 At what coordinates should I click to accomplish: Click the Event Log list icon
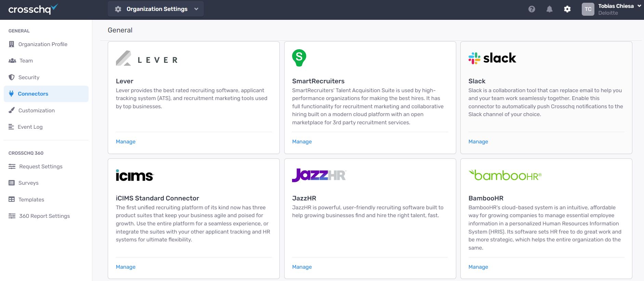pos(11,127)
